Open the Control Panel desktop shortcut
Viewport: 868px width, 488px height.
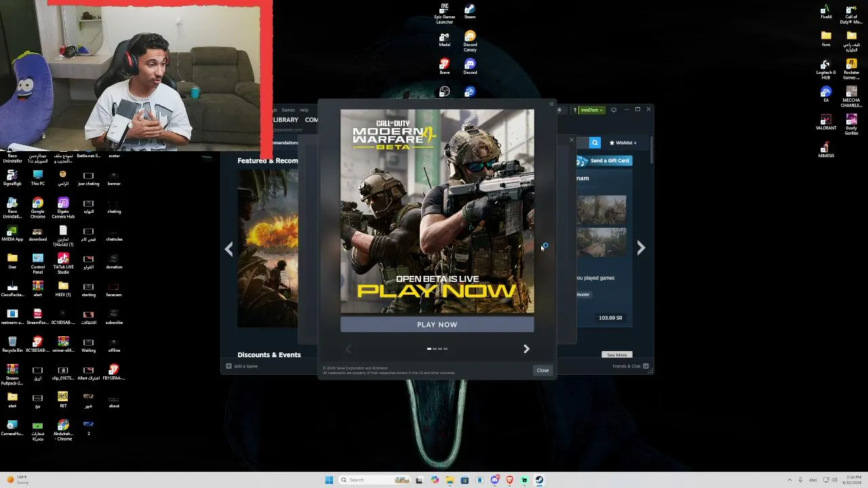tap(37, 263)
